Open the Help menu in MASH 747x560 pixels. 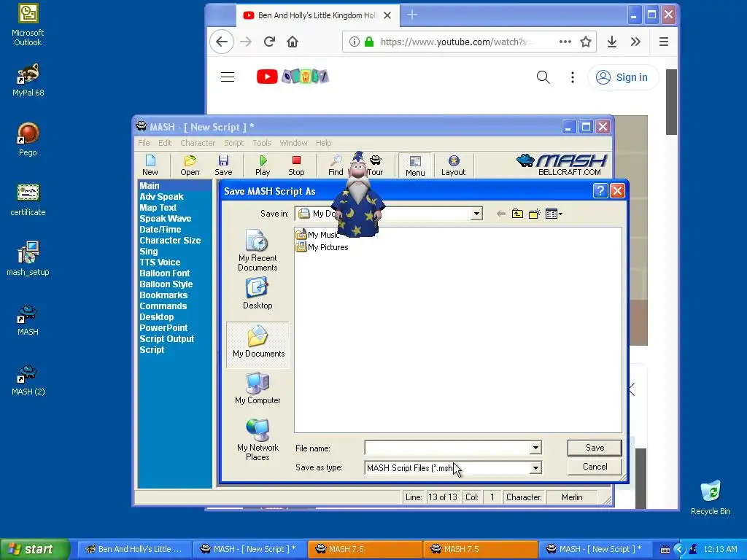[x=323, y=143]
